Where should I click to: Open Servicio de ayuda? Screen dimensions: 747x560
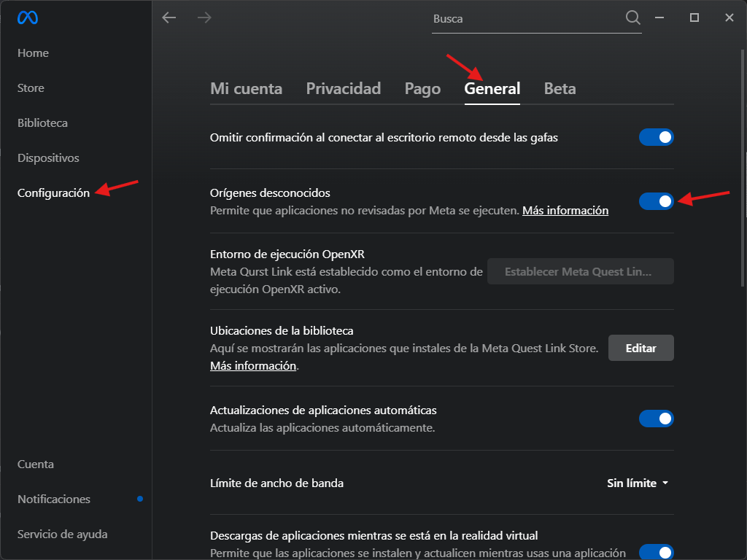(x=63, y=534)
